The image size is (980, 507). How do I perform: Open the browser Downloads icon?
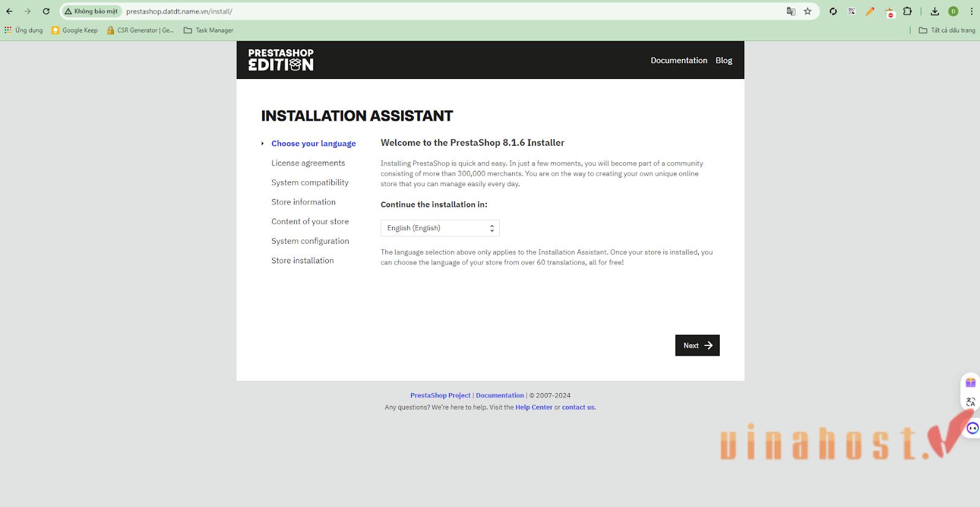[935, 11]
